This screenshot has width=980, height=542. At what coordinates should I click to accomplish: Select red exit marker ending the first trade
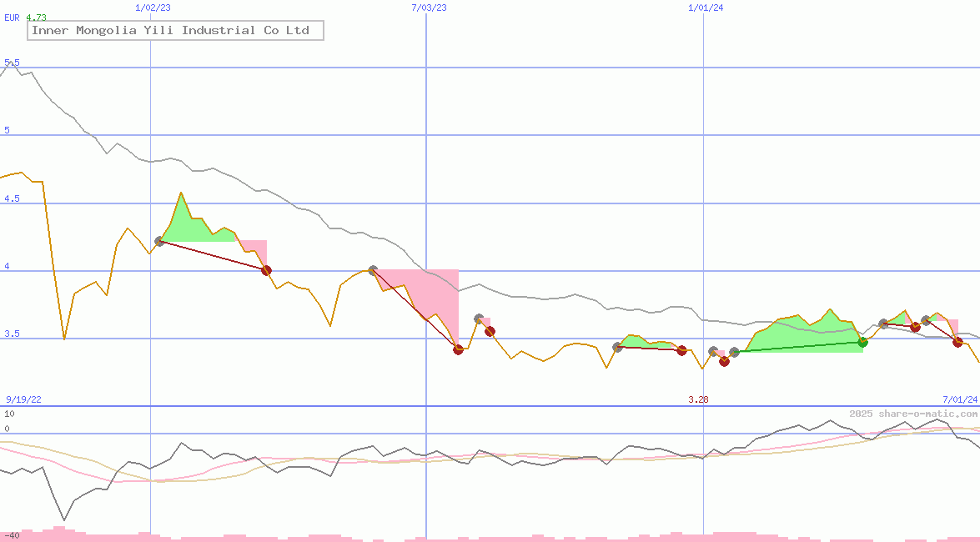pos(266,270)
